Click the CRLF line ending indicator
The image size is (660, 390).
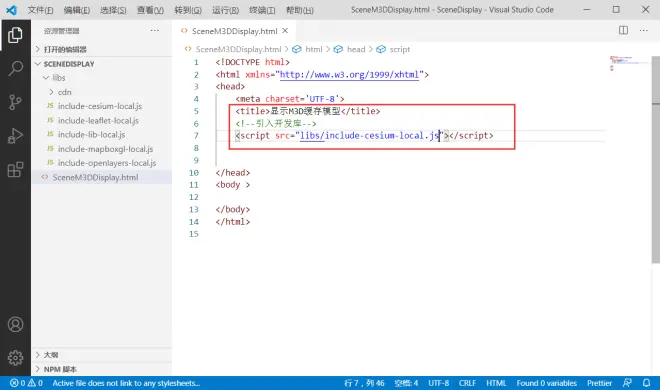pos(467,383)
